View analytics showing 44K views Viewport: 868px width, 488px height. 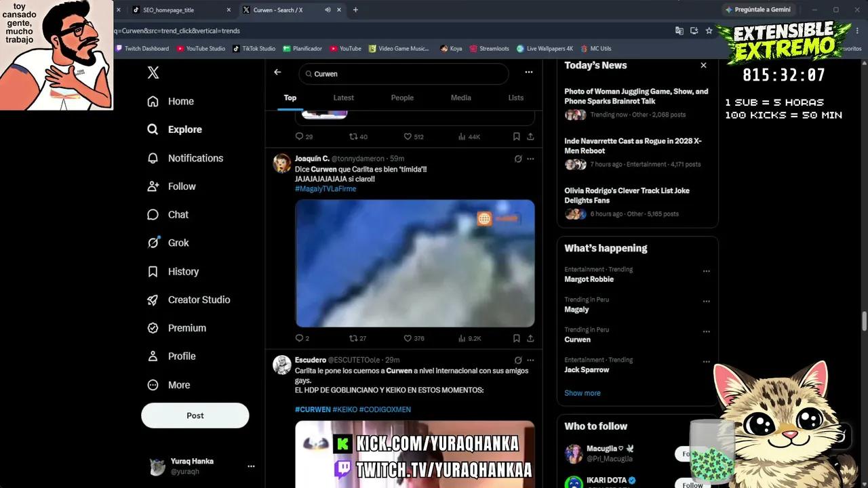point(469,136)
